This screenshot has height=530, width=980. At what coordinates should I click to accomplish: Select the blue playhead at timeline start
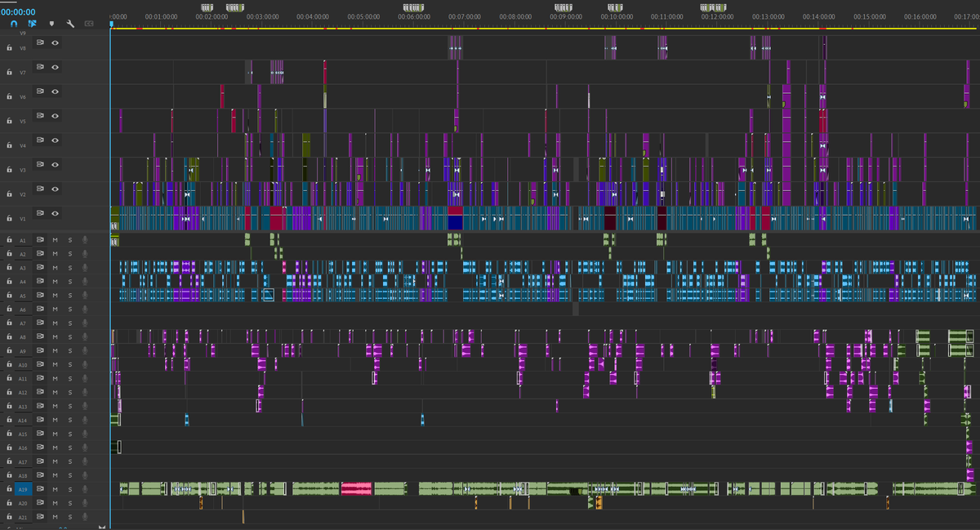111,24
